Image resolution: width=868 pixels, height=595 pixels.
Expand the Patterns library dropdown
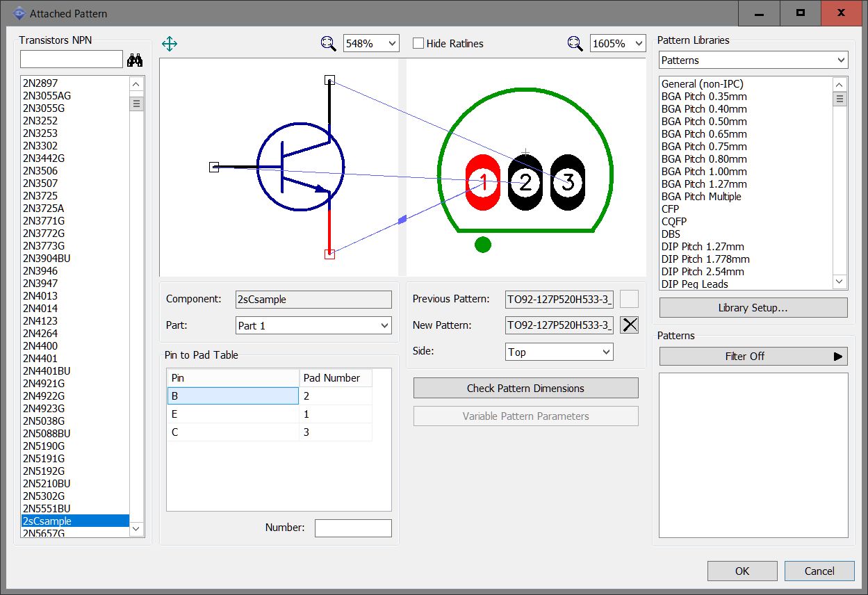pos(753,60)
